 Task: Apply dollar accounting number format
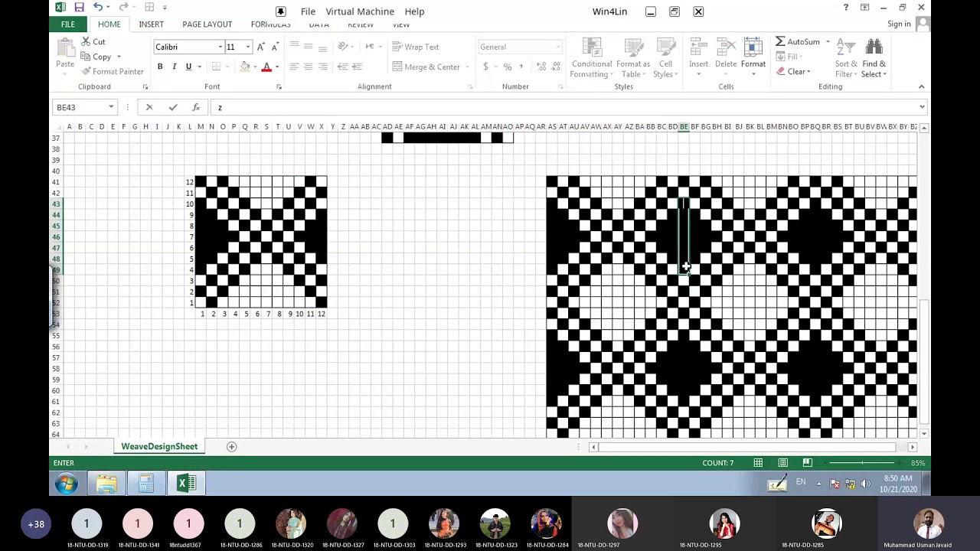[485, 67]
